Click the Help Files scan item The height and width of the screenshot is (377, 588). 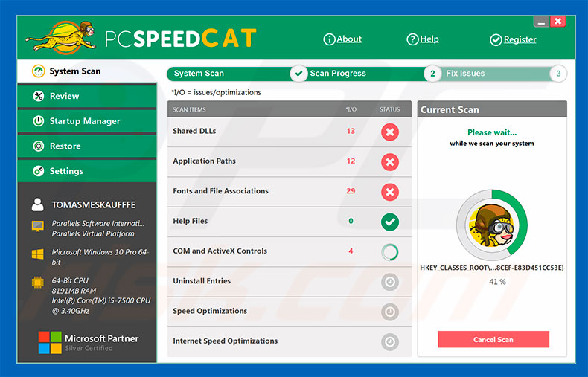[x=289, y=222]
